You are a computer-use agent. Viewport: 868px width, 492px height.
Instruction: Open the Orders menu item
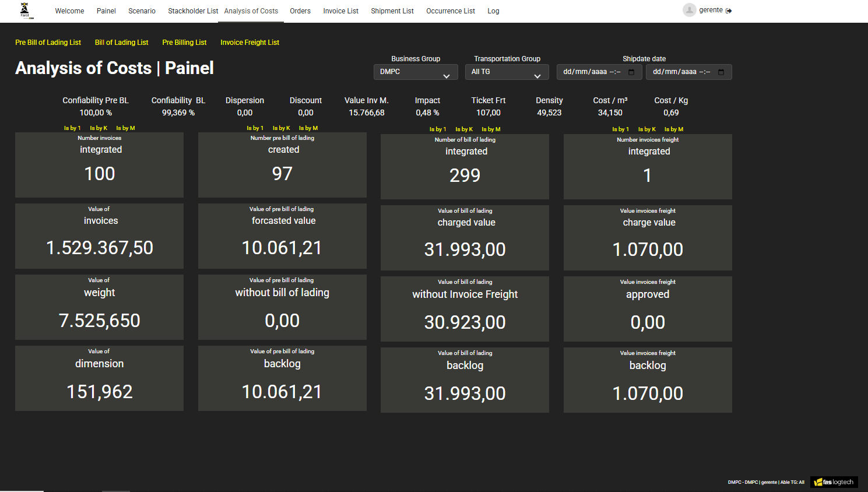click(300, 11)
